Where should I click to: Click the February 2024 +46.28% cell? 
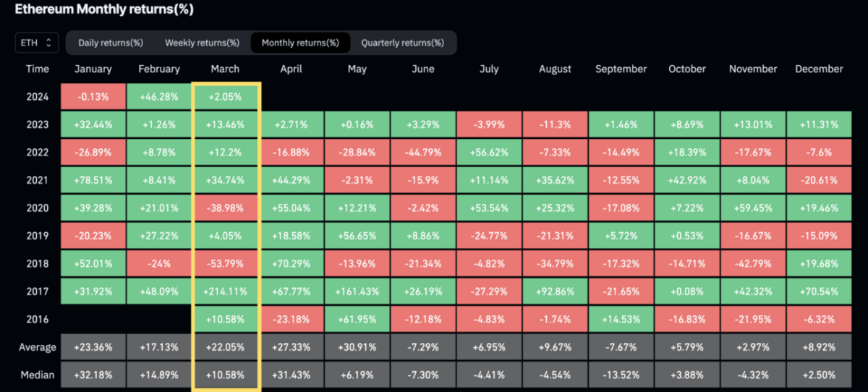pos(159,97)
